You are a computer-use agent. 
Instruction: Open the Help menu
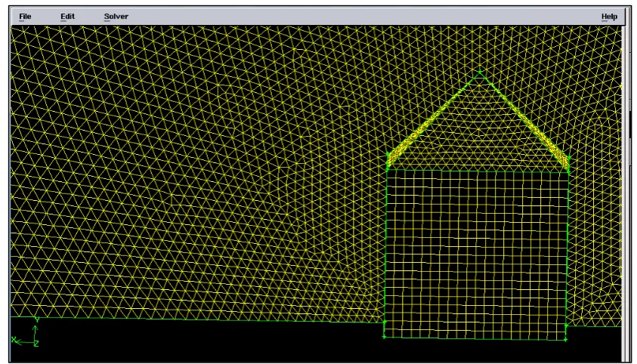coord(609,17)
